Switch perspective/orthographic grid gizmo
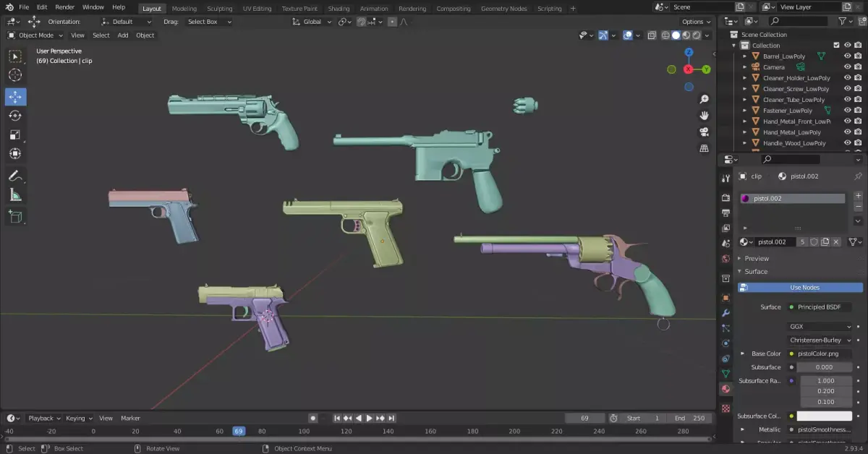 coord(705,149)
